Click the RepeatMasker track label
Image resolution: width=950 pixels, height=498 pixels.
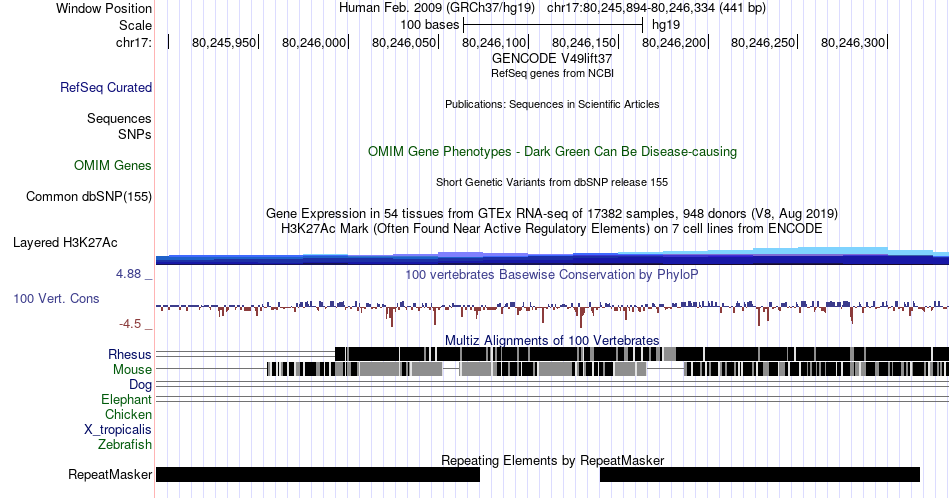[x=110, y=474]
